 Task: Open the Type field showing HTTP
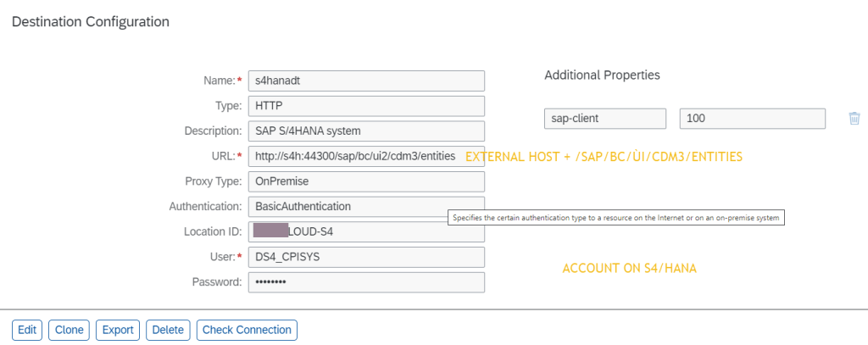point(365,106)
